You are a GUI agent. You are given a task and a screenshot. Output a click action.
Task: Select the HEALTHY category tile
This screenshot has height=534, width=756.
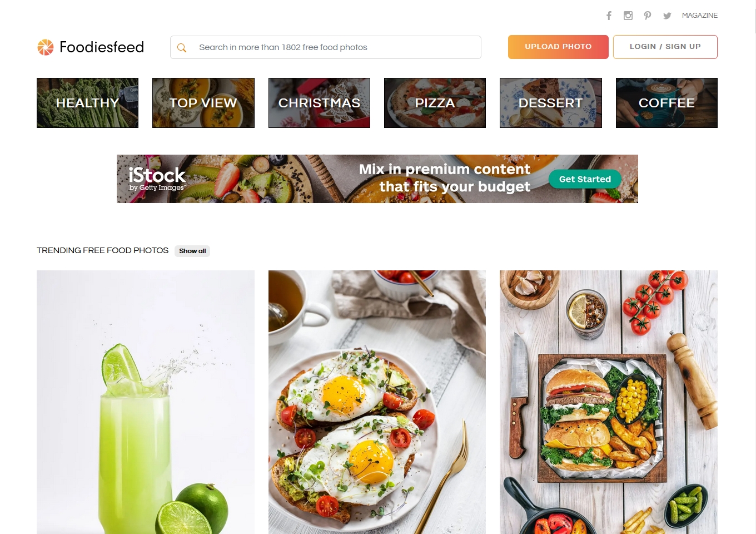pyautogui.click(x=87, y=103)
